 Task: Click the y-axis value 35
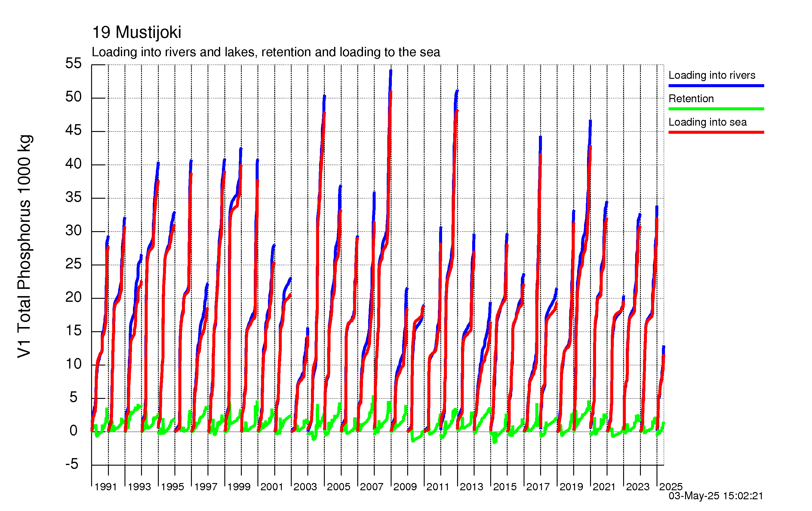click(x=73, y=197)
